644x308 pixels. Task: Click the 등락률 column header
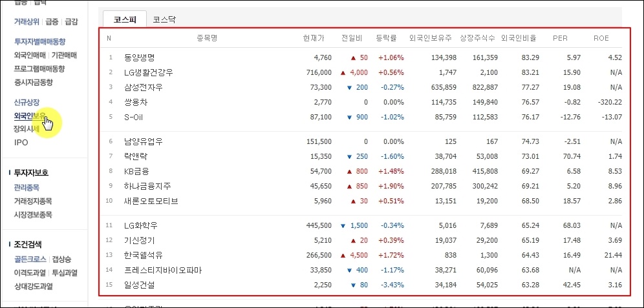[386, 39]
